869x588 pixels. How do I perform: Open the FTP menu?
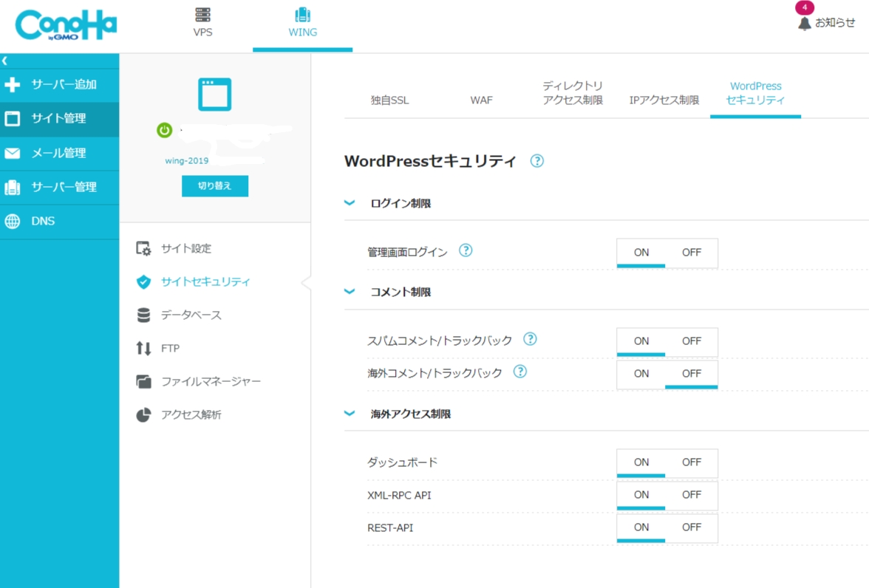(170, 348)
